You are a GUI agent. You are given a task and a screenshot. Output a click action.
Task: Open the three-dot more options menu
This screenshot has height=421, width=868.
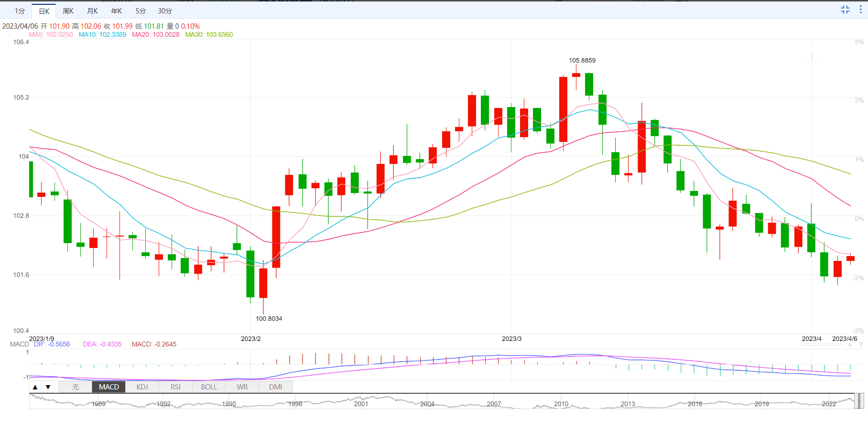tap(860, 10)
